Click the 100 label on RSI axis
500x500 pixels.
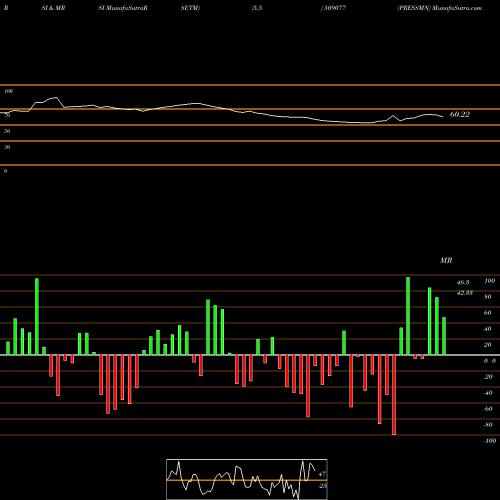click(x=9, y=91)
